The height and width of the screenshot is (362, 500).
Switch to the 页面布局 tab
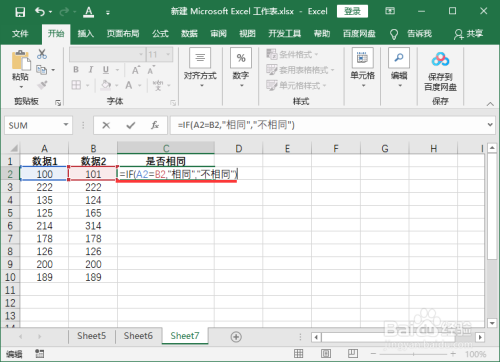[123, 33]
